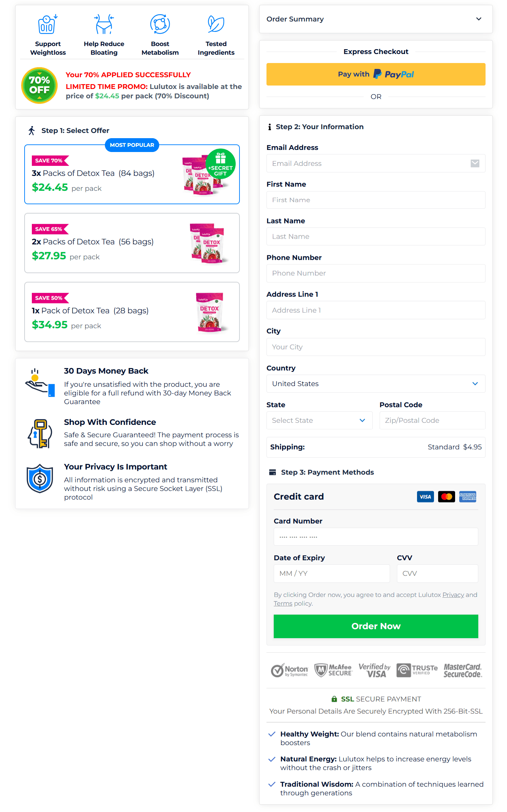Open the Select State dropdown
The width and height of the screenshot is (507, 812).
[319, 420]
